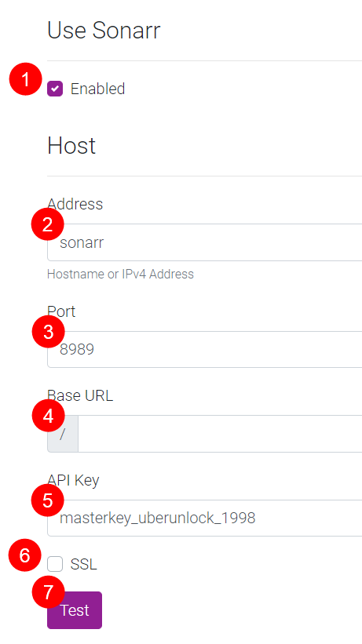Focus the Address field containing sonarr
362x644 pixels.
point(204,242)
